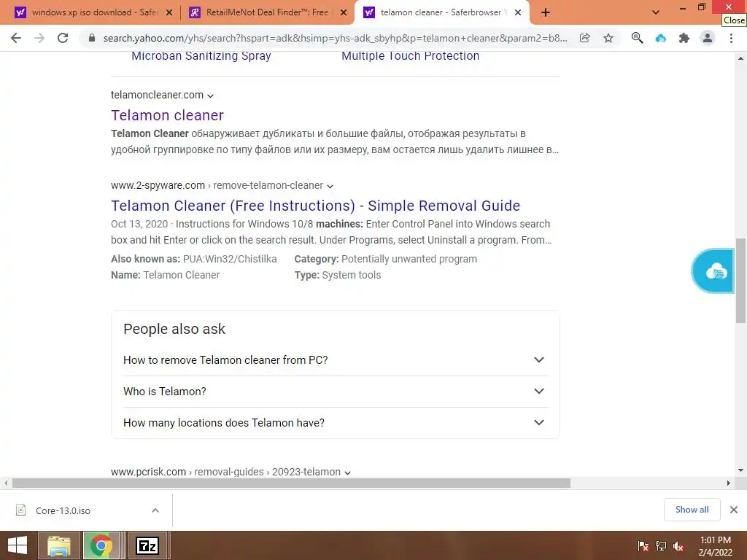Click the share page icon in address bar
The width and height of the screenshot is (747, 560).
pos(585,38)
